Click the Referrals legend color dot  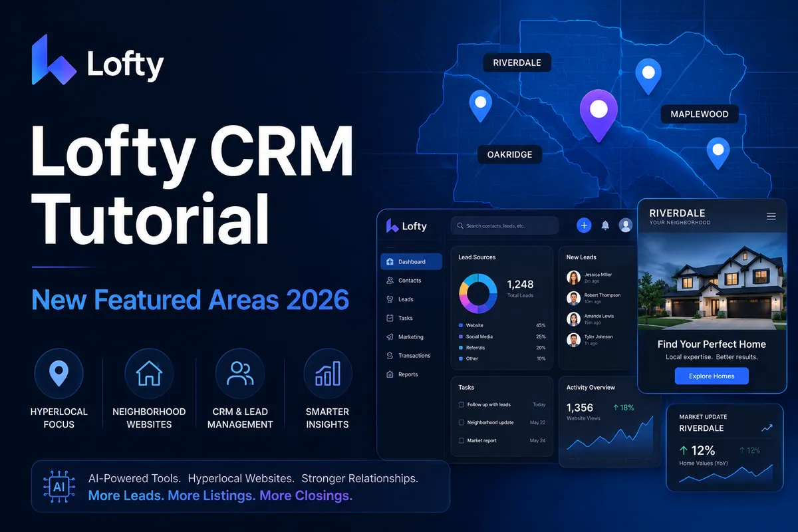(461, 348)
